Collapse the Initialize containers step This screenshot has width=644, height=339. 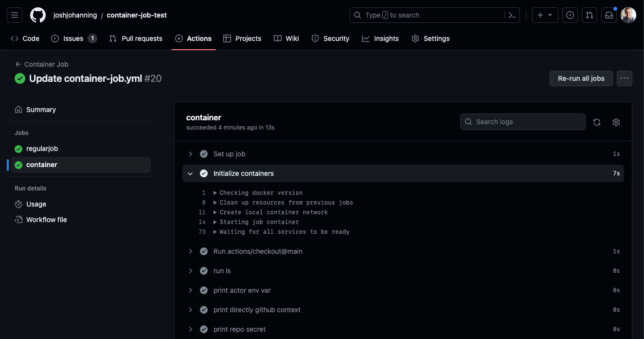point(191,173)
